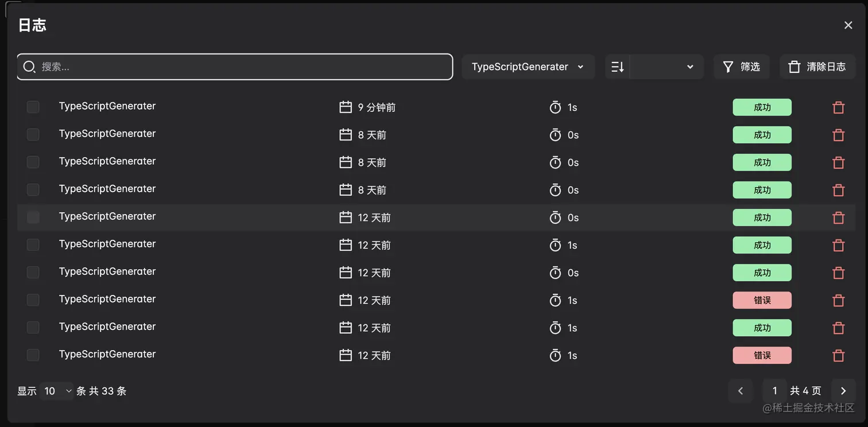Close the 日志 dialog
Image resolution: width=868 pixels, height=427 pixels.
848,25
